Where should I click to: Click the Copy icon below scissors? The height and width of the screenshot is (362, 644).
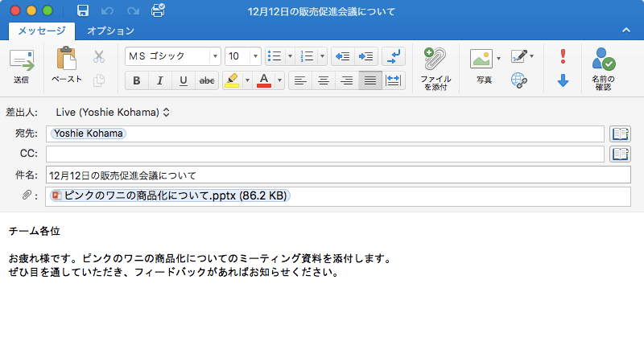point(98,80)
